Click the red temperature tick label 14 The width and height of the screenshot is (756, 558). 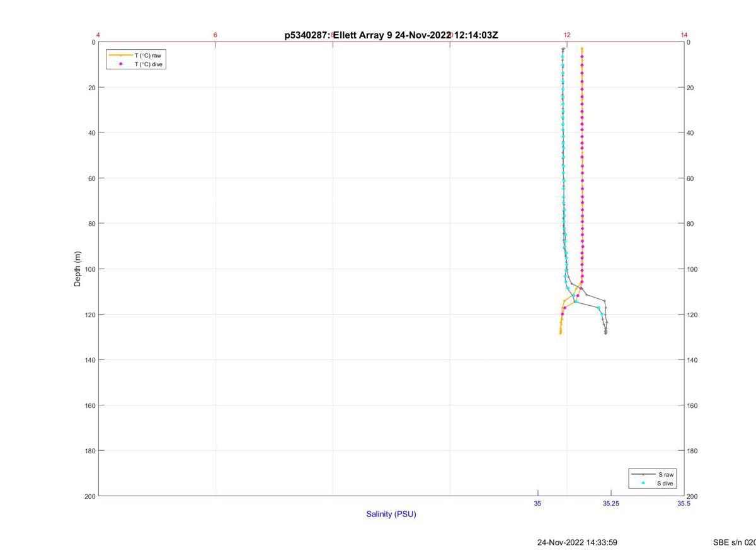[x=684, y=35]
